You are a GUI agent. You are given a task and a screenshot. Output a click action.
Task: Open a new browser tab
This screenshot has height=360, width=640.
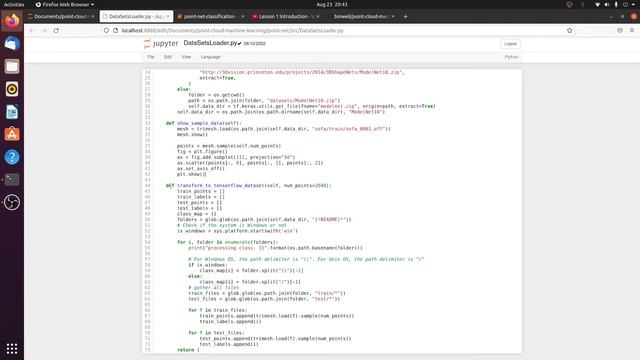pos(405,17)
